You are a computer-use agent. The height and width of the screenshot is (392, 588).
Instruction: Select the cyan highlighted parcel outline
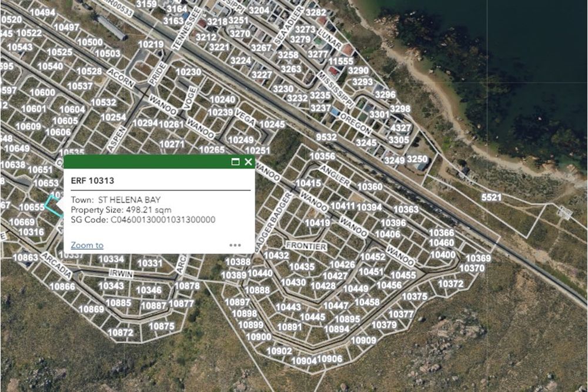click(54, 206)
